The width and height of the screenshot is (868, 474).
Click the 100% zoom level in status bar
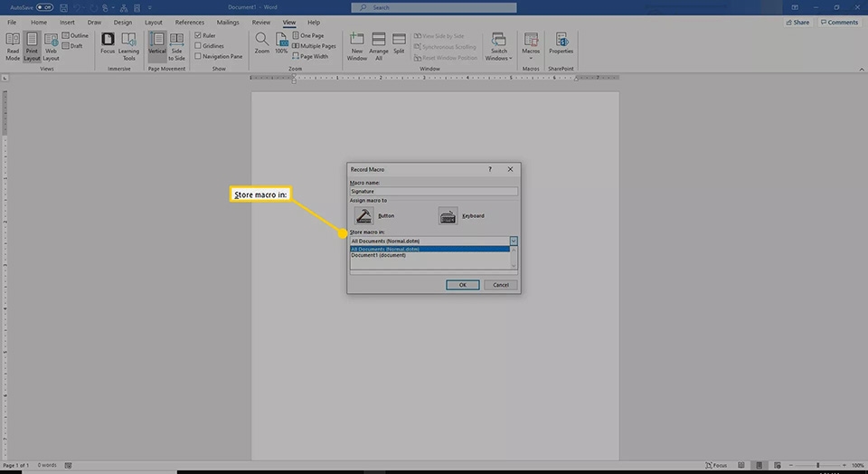click(857, 465)
